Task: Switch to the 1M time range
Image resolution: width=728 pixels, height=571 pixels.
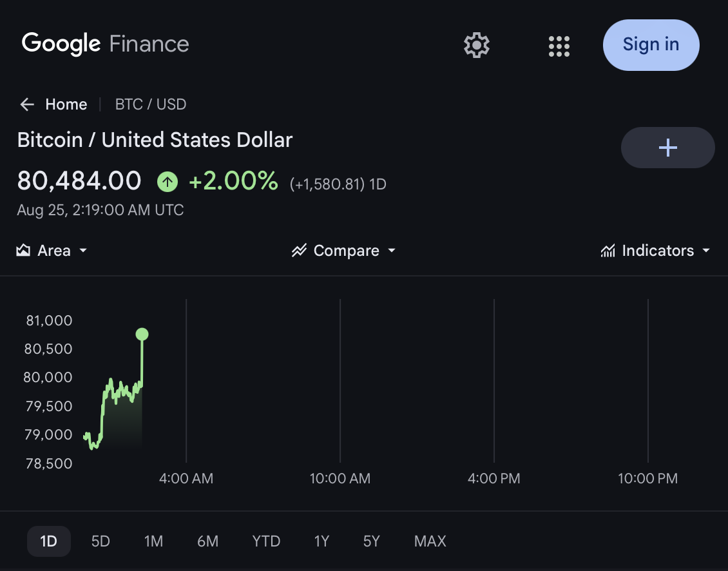Action: click(153, 541)
